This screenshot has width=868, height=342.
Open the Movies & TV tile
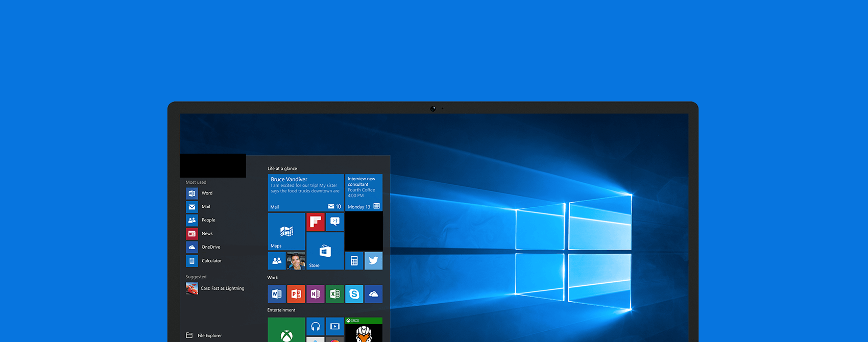point(335,326)
